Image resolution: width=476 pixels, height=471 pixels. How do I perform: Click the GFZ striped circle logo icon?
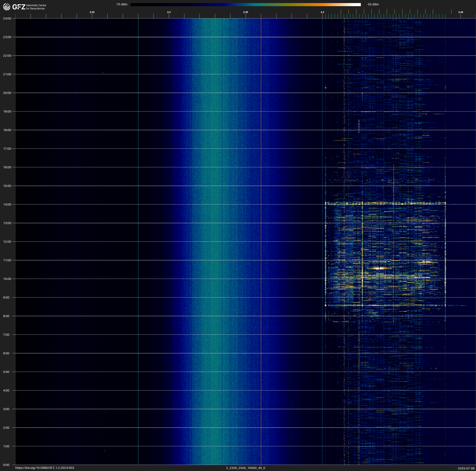click(x=7, y=7)
